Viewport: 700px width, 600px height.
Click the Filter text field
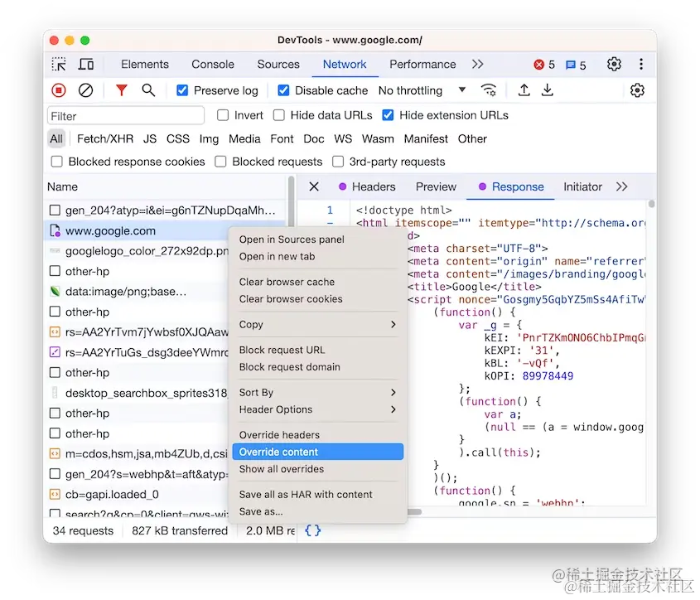coord(126,116)
